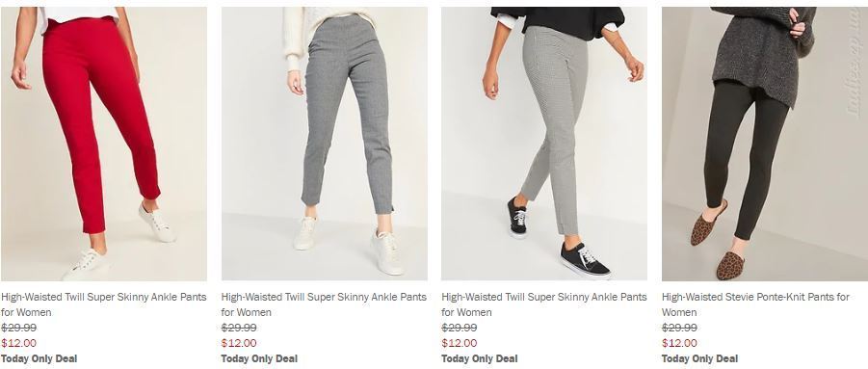Click the crossed-out $29.99 under red pants

click(19, 328)
